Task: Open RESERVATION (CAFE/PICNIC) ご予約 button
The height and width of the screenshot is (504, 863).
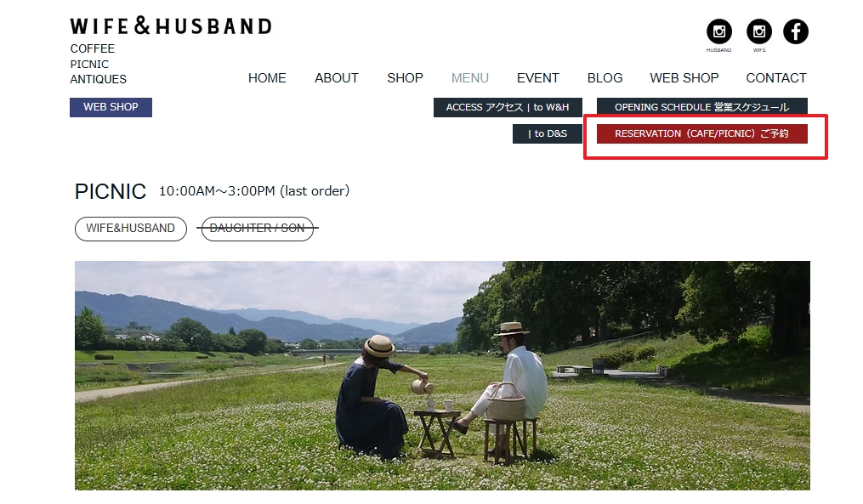Action: coord(701,133)
